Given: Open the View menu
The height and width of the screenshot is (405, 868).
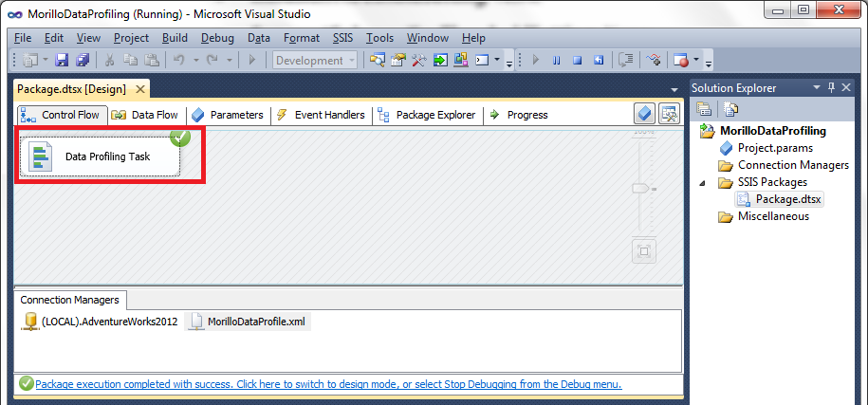Looking at the screenshot, I should pos(88,38).
